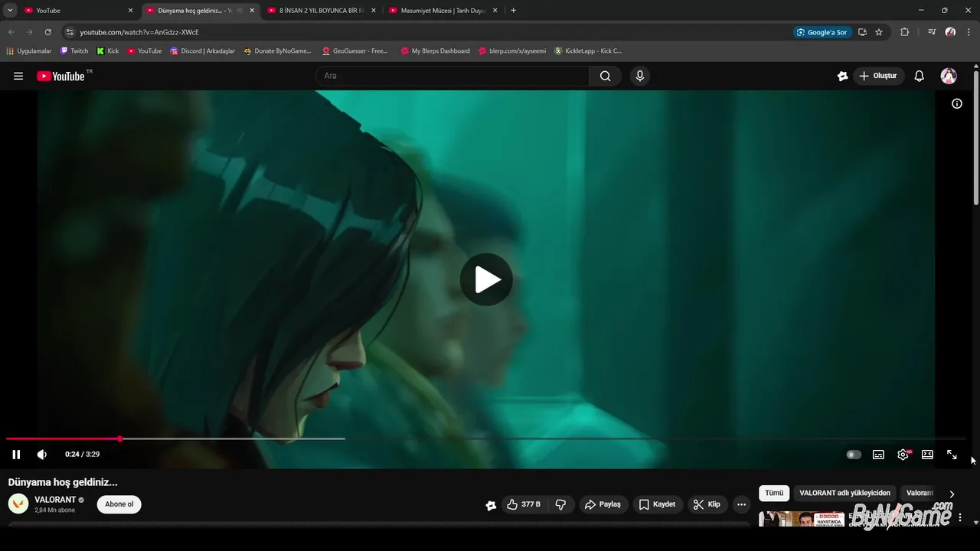The height and width of the screenshot is (551, 980).
Task: Select VALORANT adı yükleyiciden chip
Action: click(845, 493)
